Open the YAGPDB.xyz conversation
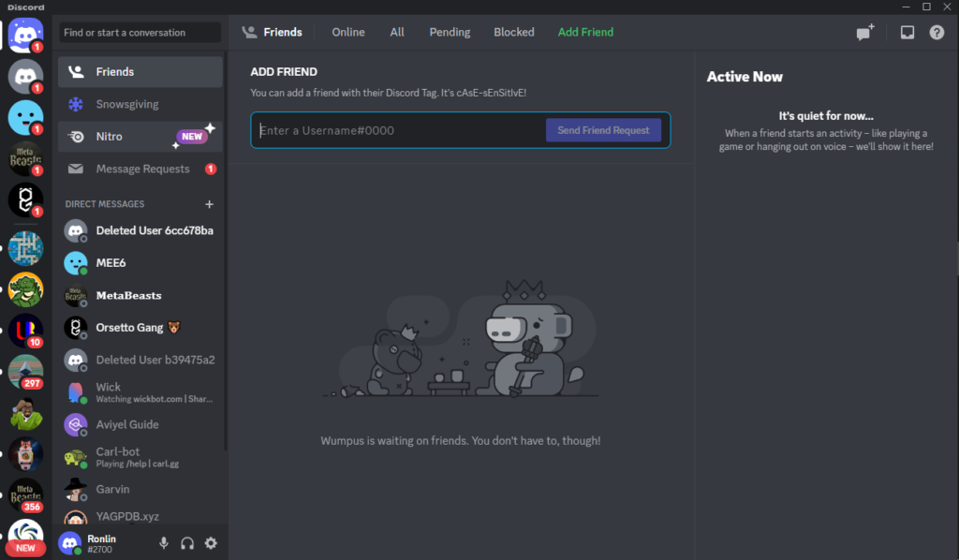The image size is (959, 560). [x=140, y=517]
